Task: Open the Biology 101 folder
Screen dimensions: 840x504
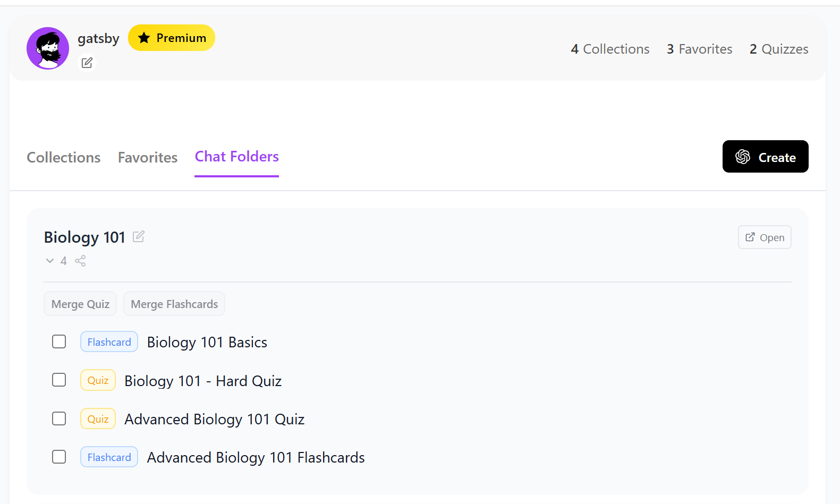Action: [764, 237]
